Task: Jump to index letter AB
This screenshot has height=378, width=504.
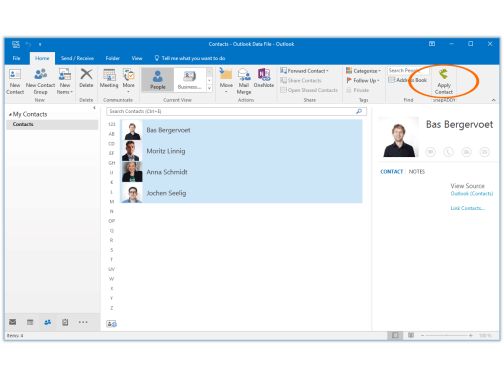Action: click(x=112, y=134)
